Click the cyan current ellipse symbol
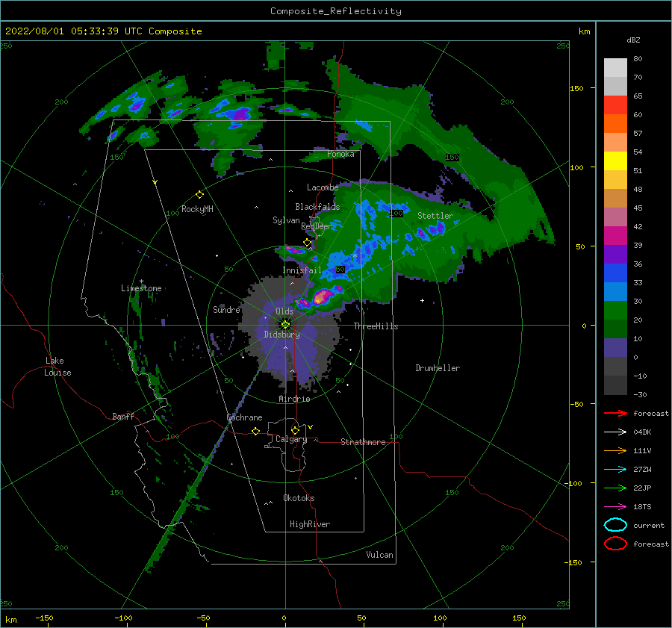This screenshot has width=672, height=628. (615, 525)
